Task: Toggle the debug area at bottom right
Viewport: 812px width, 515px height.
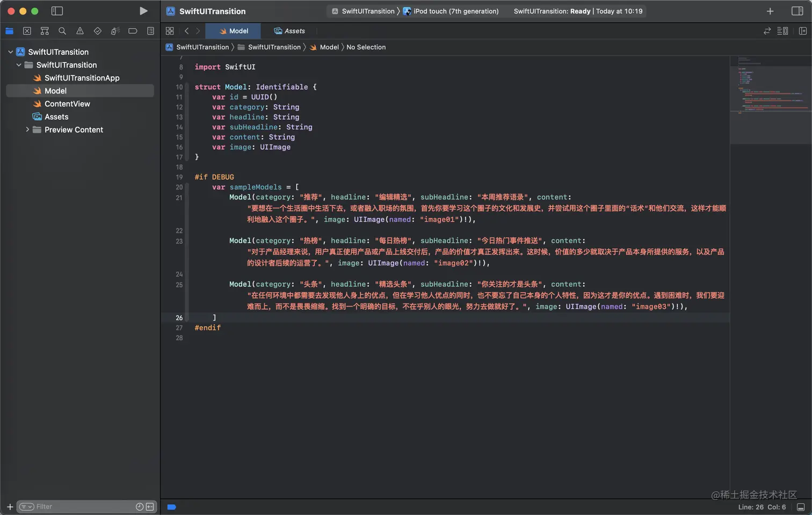Action: click(x=801, y=507)
